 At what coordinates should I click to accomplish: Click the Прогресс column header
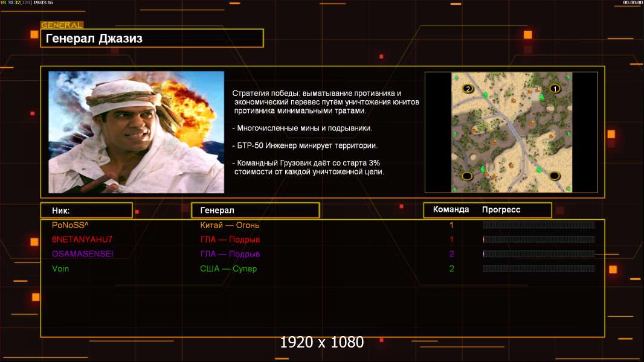pyautogui.click(x=501, y=210)
